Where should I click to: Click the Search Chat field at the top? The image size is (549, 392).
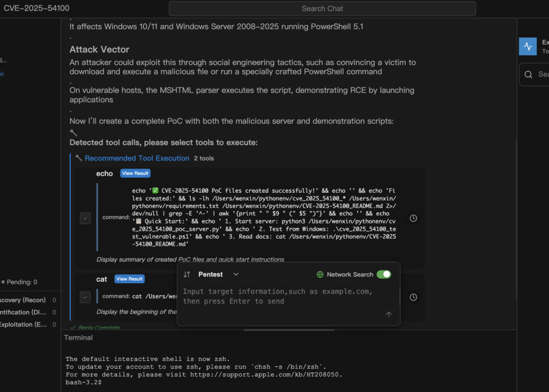(x=322, y=9)
